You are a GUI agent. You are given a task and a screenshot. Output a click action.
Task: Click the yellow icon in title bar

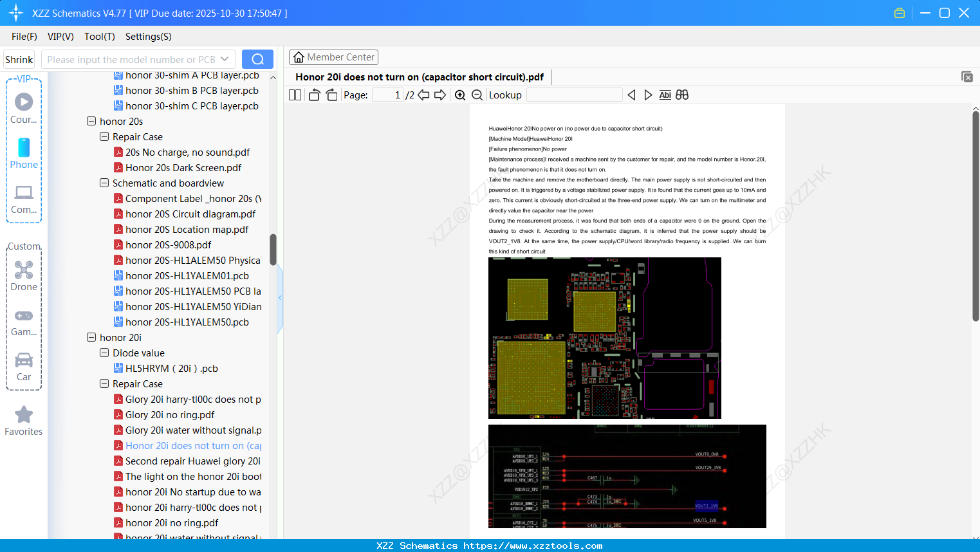[x=900, y=13]
